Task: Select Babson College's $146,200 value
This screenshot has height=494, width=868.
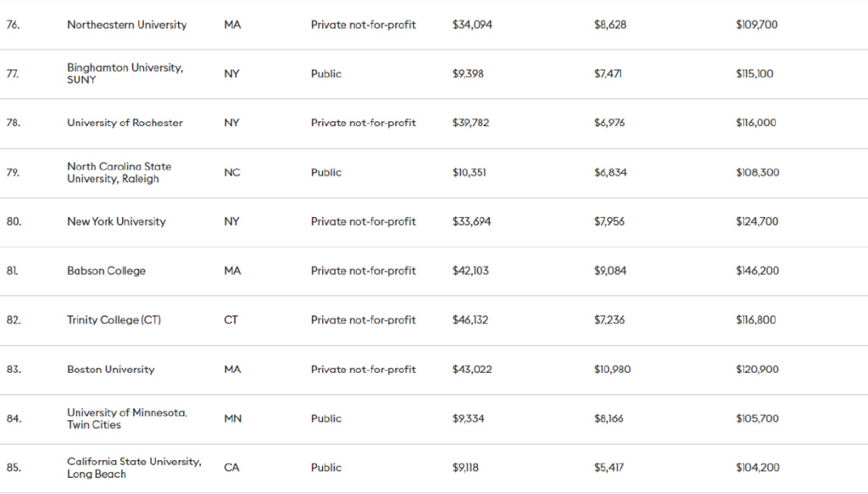Action: tap(757, 271)
